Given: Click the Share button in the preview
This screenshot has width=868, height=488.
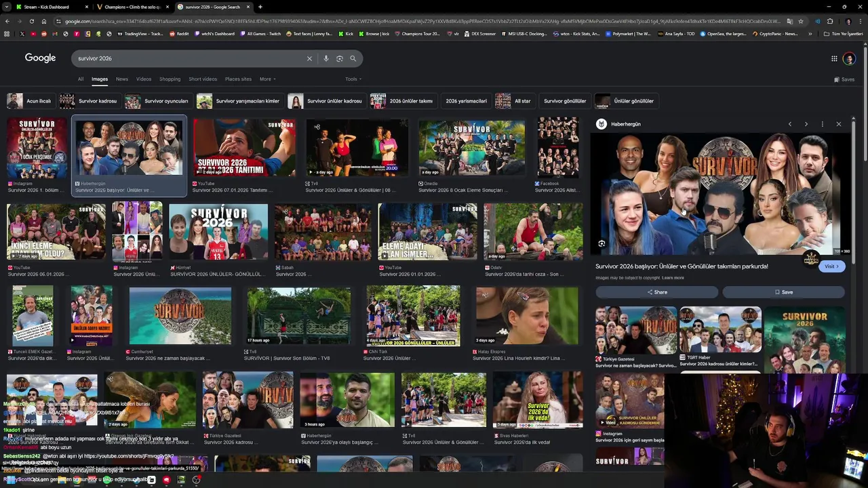Looking at the screenshot, I should 656,292.
